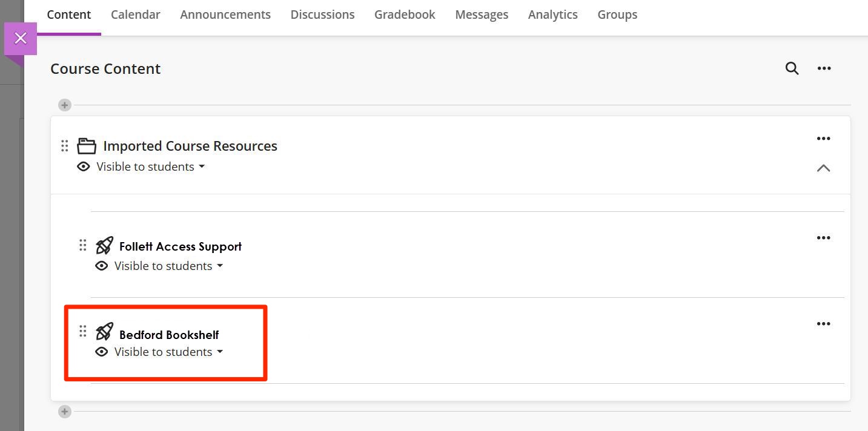Image resolution: width=868 pixels, height=431 pixels.
Task: Close the panel with the purple X button
Action: pyautogui.click(x=21, y=39)
